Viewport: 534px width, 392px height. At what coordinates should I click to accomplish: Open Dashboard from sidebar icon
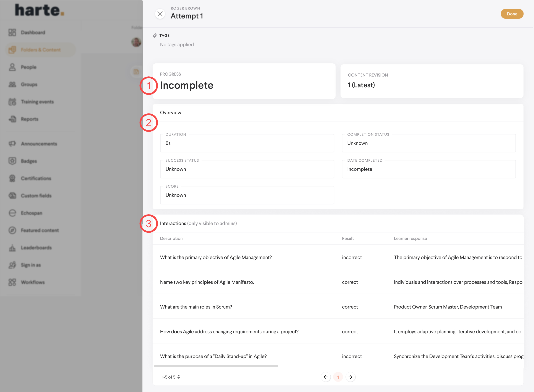point(12,33)
